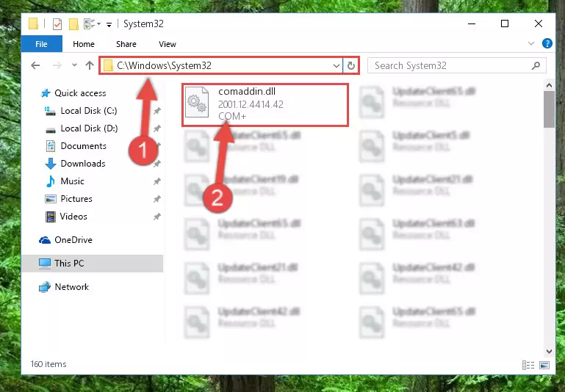Click the pin icon beside Videos

156,217
